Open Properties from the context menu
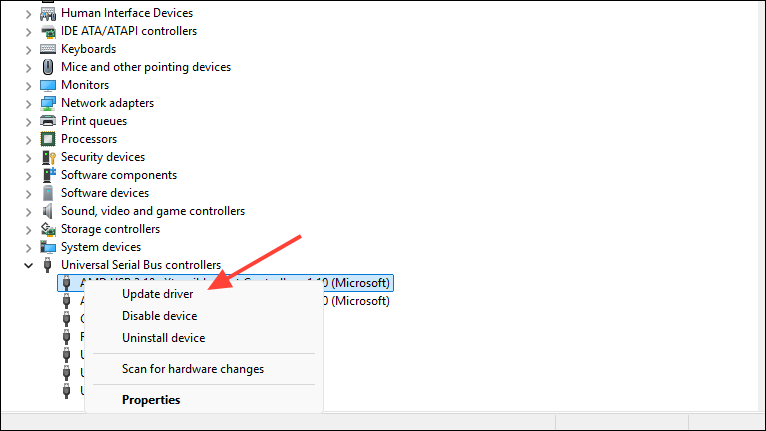The image size is (766, 431). (x=151, y=400)
